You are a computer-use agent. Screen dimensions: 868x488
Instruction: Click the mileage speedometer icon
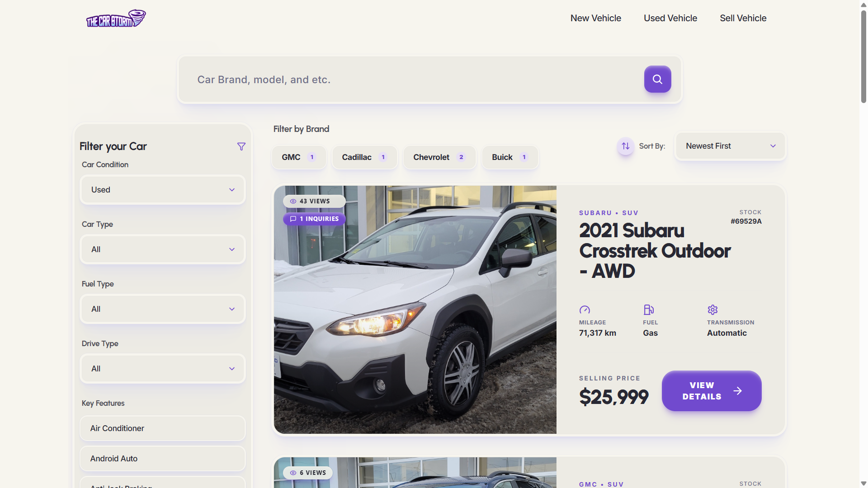point(585,310)
